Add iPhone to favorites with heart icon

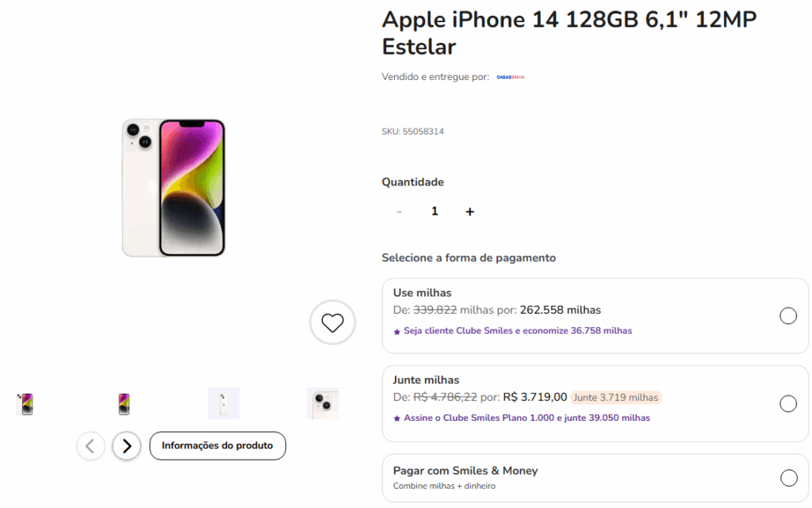click(332, 323)
